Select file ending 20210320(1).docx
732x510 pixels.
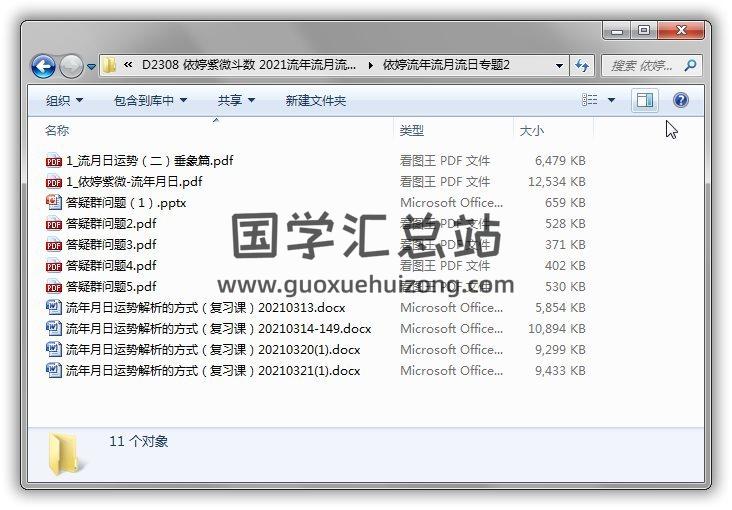point(213,350)
